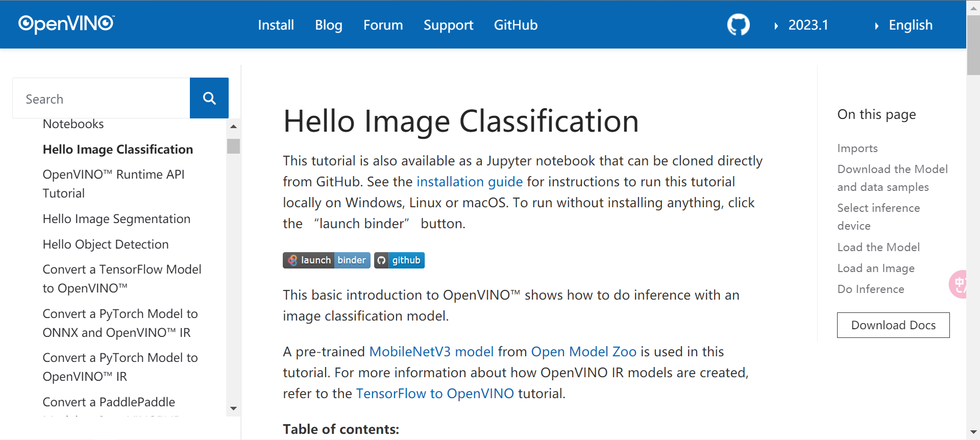Open Convert a PyTorch Model to ONNX link
Screen dimensions: 980x440
point(120,323)
